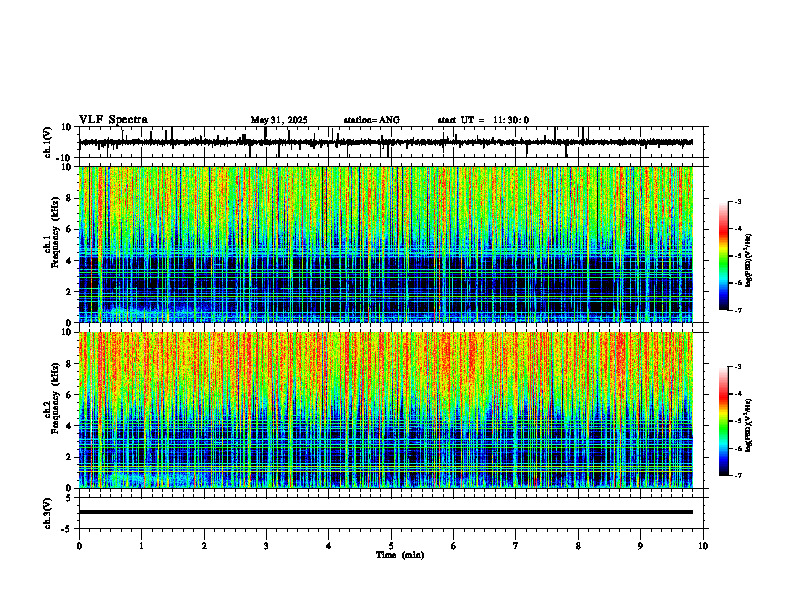
Task: Click the "-7" value on ch.2 colorbar
Action: tap(738, 476)
